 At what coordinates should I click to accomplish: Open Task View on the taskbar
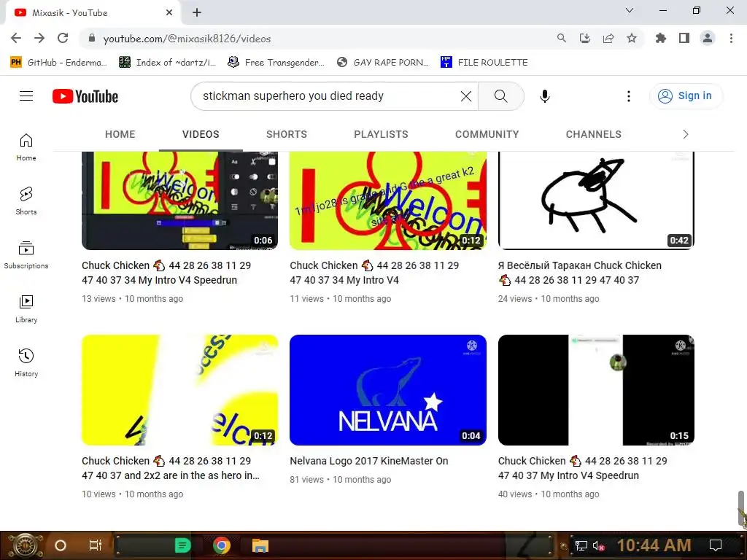(x=96, y=545)
